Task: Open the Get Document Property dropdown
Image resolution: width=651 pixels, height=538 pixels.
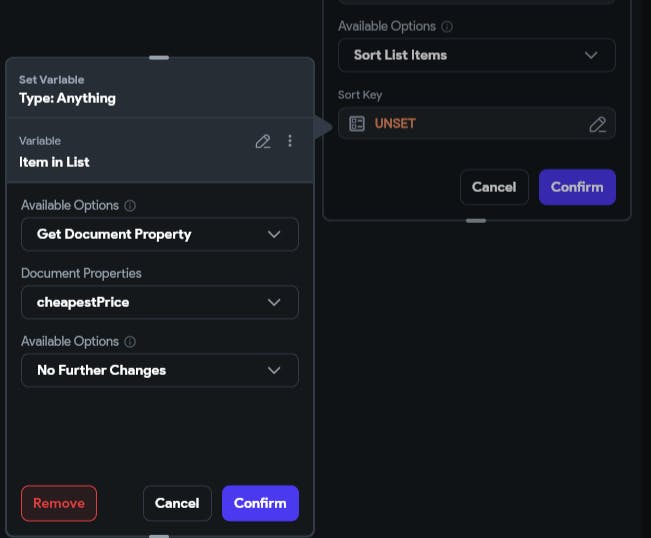Action: (160, 235)
